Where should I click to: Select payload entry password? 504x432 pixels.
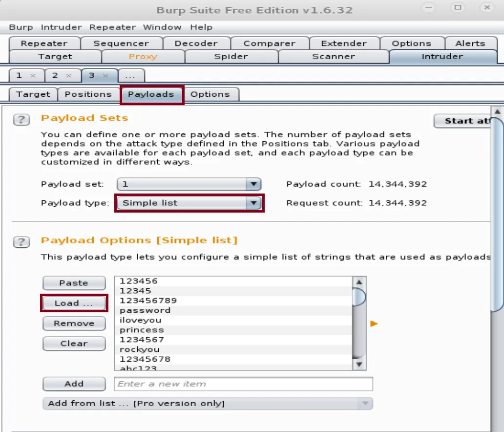click(x=233, y=310)
